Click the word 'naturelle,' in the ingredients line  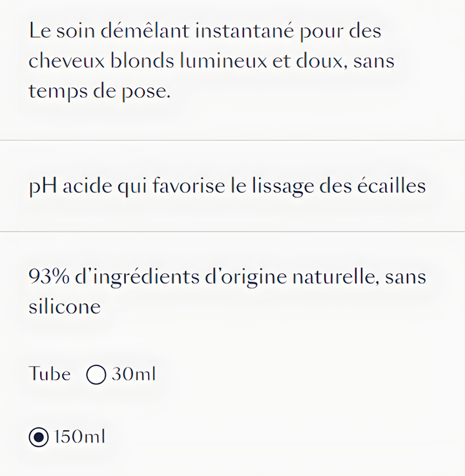point(336,276)
